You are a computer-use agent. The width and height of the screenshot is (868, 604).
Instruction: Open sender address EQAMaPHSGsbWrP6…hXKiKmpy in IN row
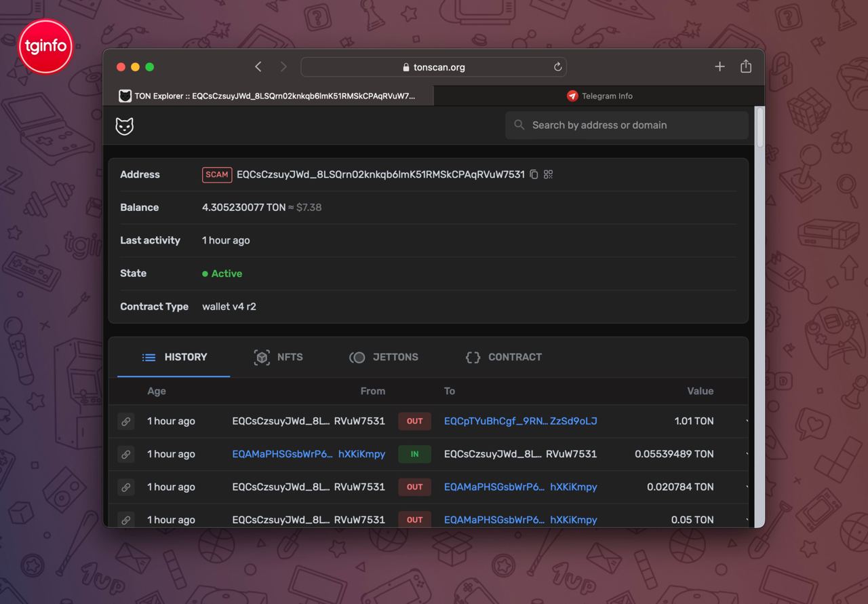pyautogui.click(x=309, y=454)
